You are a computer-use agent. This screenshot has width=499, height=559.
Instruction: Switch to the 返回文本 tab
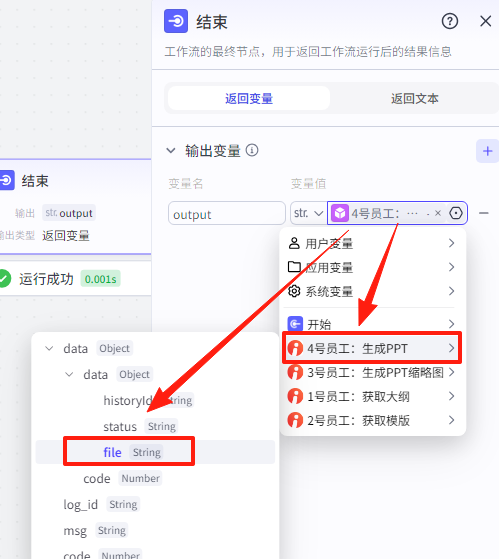click(415, 98)
